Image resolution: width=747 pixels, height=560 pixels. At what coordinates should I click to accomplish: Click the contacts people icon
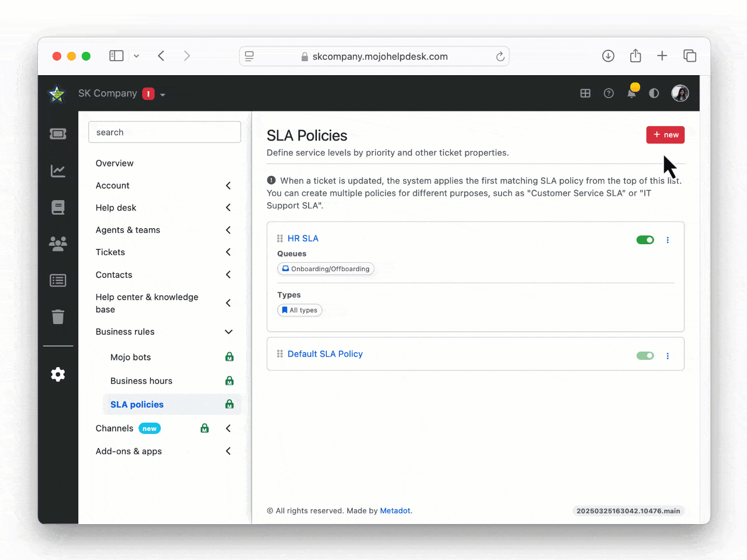[58, 244]
